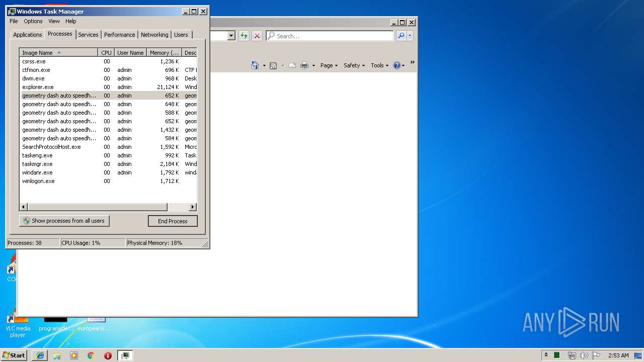644x362 pixels.
Task: Click the horizontal scrollbar right arrow
Action: (192, 207)
